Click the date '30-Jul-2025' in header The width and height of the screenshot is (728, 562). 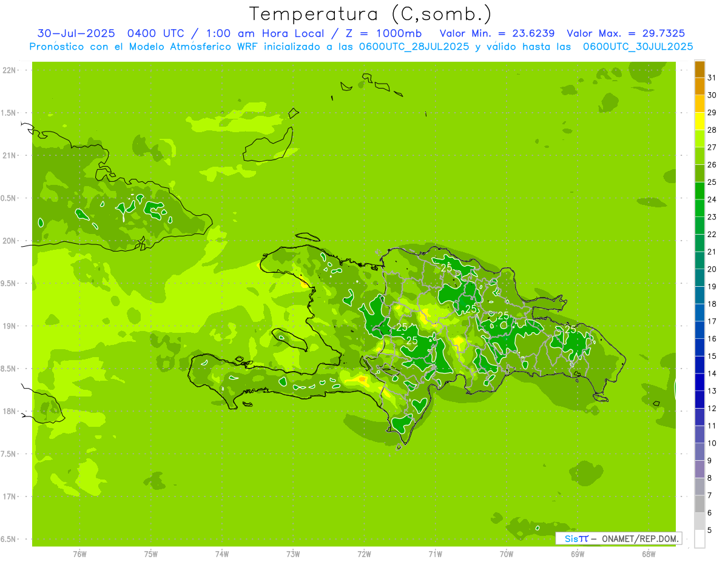(x=77, y=33)
